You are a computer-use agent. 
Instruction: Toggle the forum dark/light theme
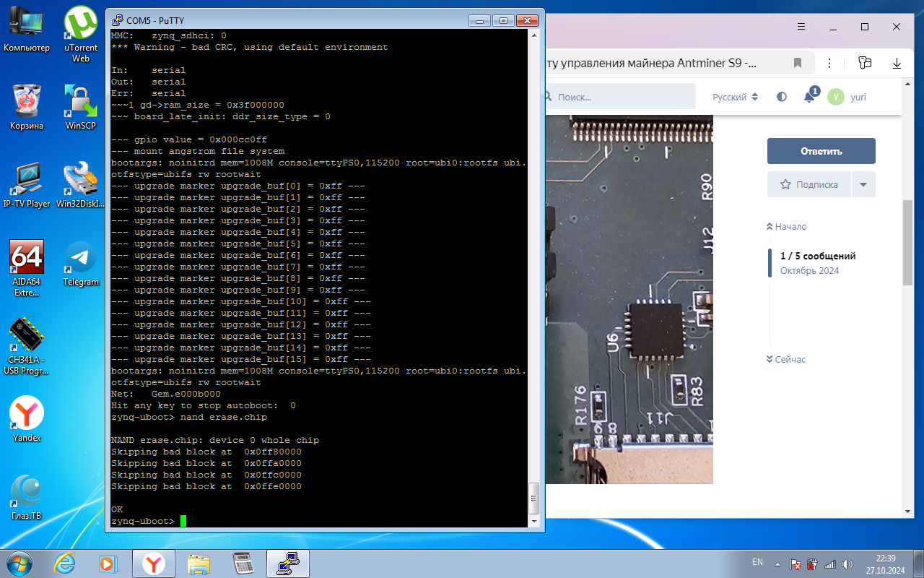tap(782, 97)
